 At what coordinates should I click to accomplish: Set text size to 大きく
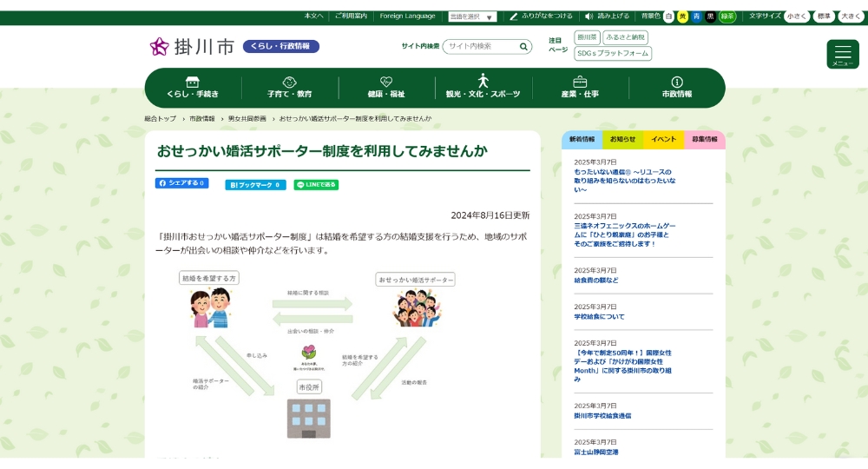[851, 17]
